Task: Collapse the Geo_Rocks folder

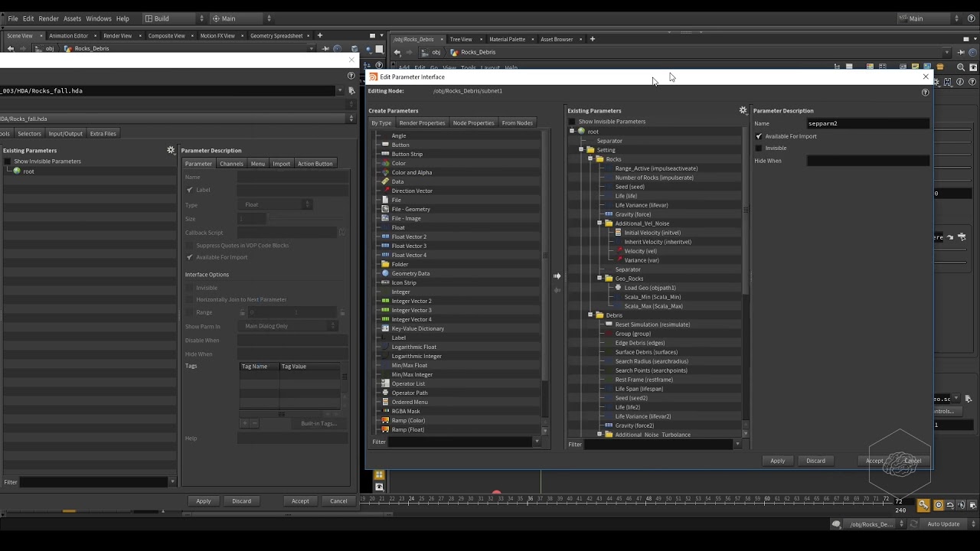Action: 599,279
